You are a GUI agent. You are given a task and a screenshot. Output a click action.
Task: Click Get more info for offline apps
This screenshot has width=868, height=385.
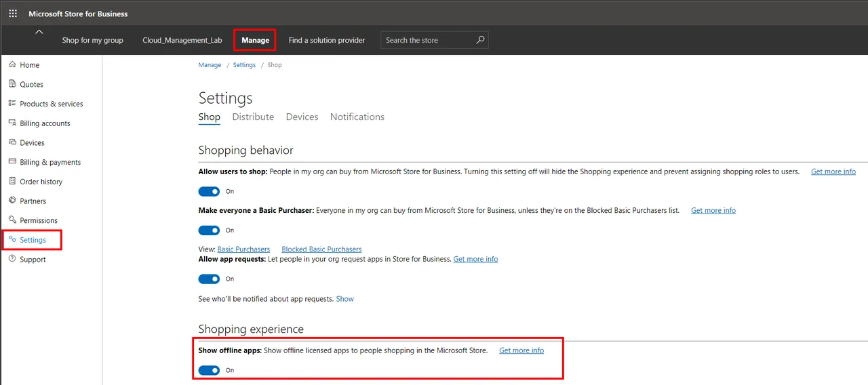pyautogui.click(x=521, y=350)
